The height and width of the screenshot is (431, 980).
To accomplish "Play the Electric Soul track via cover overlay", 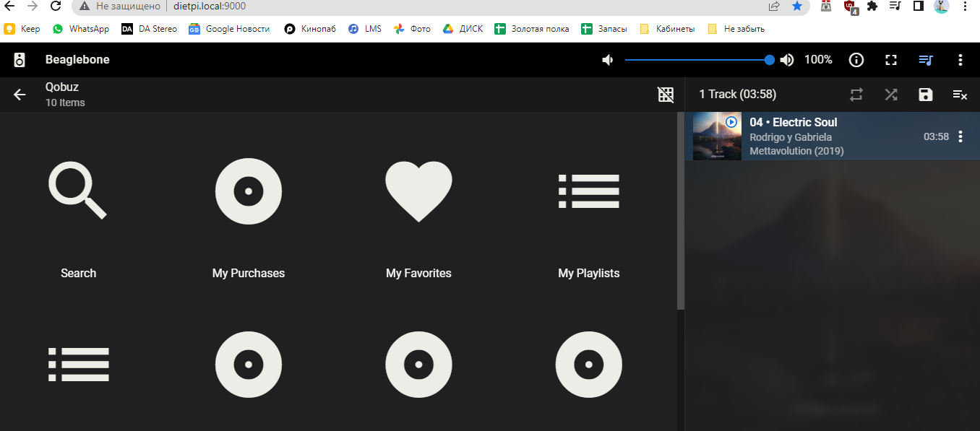I will click(x=731, y=122).
